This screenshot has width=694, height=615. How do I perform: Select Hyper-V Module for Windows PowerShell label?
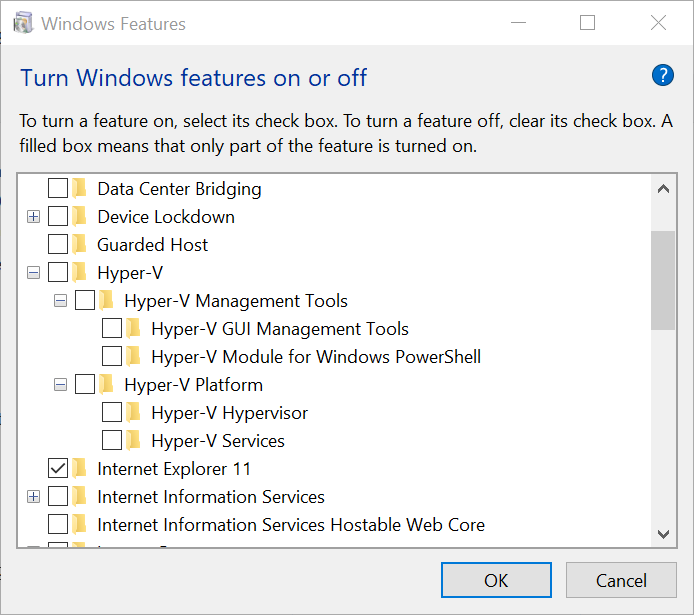316,357
